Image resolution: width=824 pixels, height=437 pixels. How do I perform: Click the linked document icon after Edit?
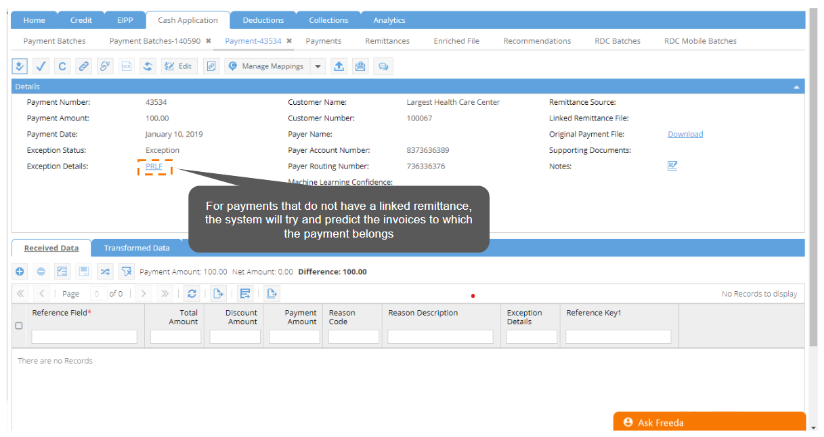coord(211,66)
